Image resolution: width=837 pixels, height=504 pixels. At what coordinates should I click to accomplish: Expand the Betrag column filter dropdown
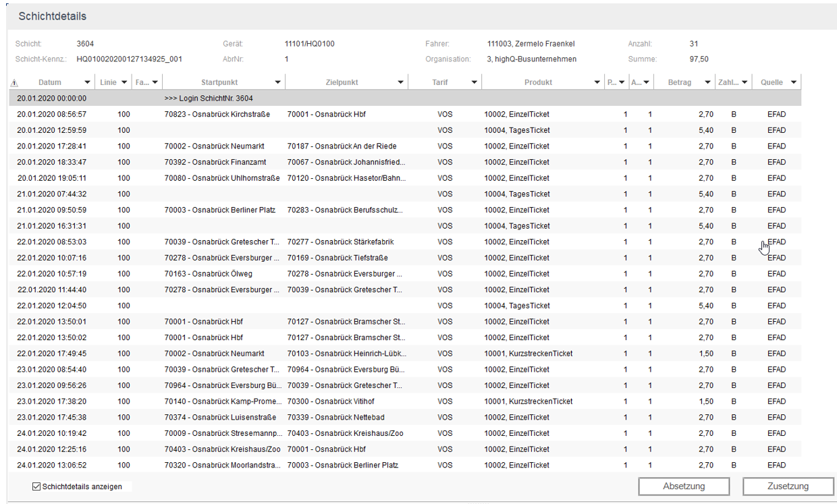coord(707,82)
